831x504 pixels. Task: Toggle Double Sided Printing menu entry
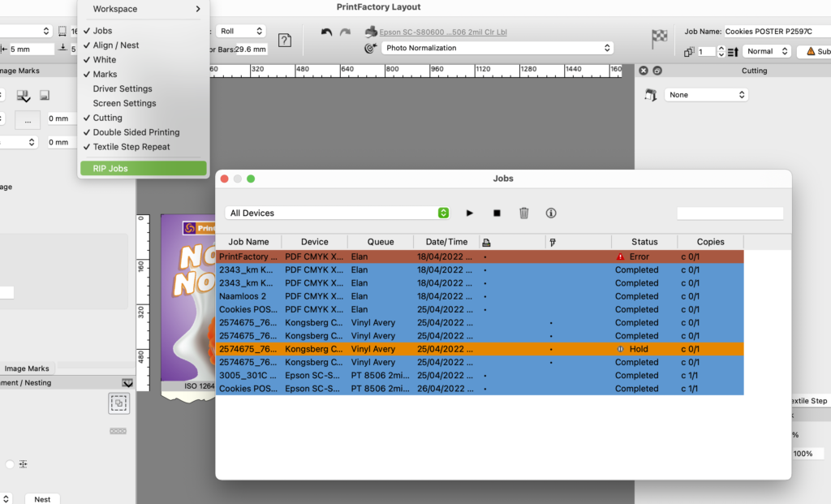pyautogui.click(x=142, y=132)
